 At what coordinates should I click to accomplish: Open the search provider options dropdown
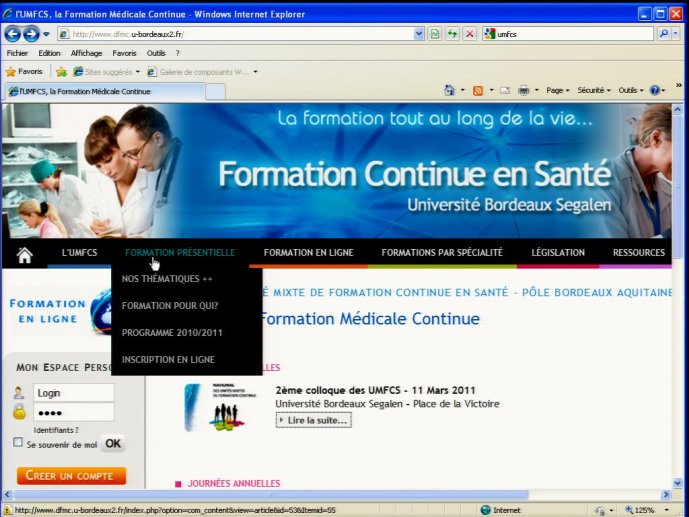pyautogui.click(x=676, y=33)
